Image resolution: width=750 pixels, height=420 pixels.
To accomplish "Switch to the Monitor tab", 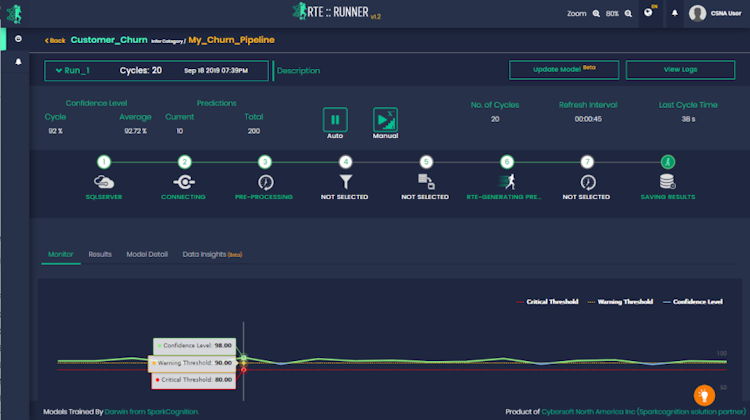I will [x=61, y=254].
